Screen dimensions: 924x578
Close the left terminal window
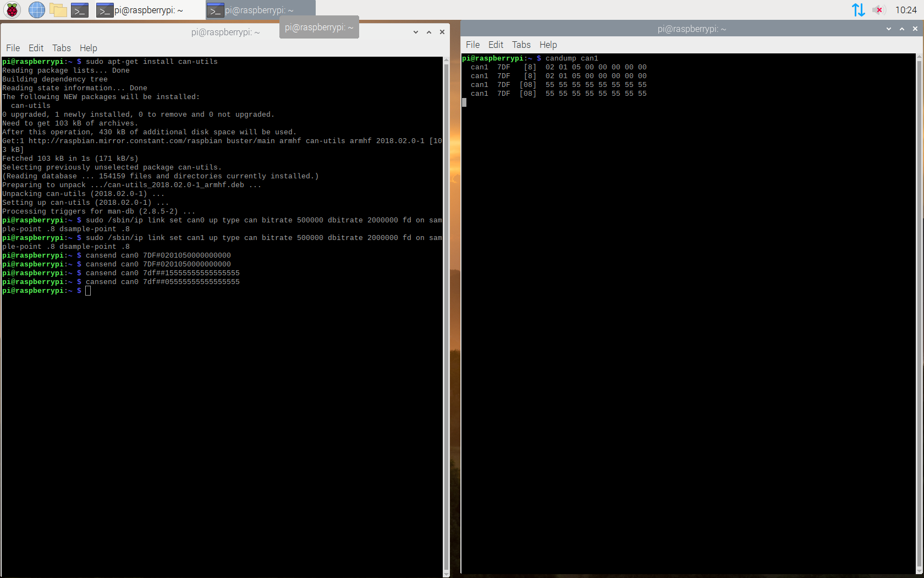(x=442, y=32)
